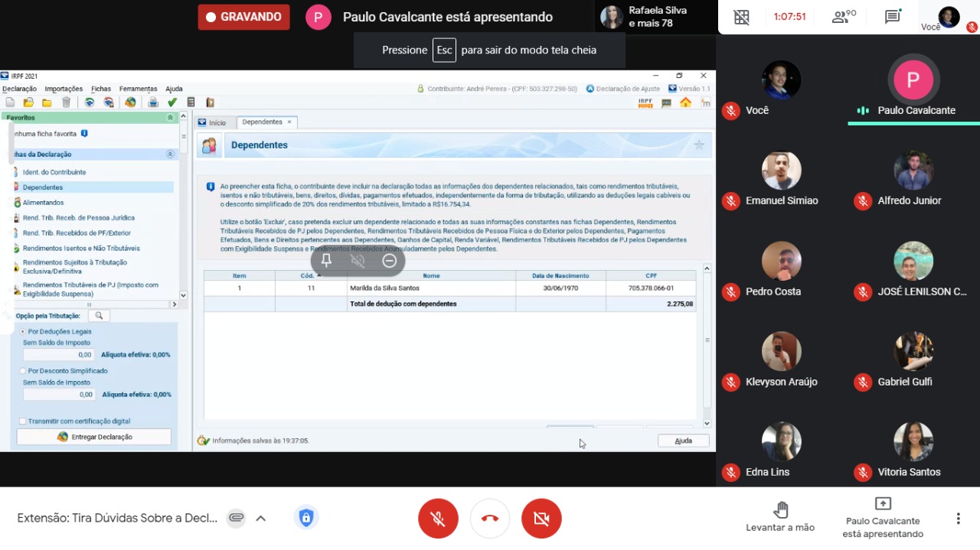Click the printer icon in IRPF toolbar
The height and width of the screenshot is (550, 980).
click(153, 103)
